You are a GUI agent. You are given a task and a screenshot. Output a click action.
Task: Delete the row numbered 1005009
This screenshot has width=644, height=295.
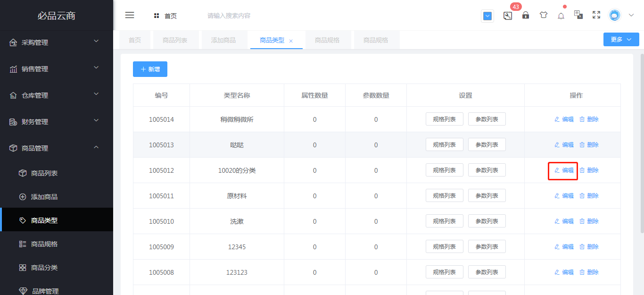click(x=589, y=247)
